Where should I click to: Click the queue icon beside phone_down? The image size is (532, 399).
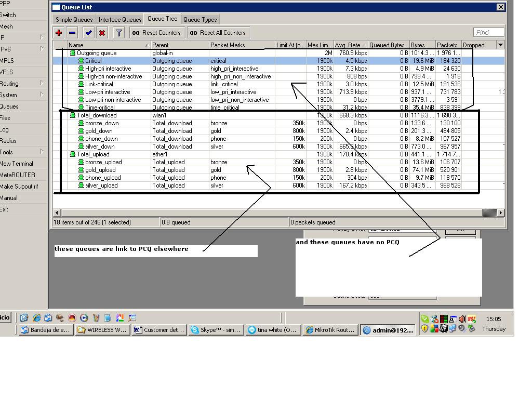81,139
